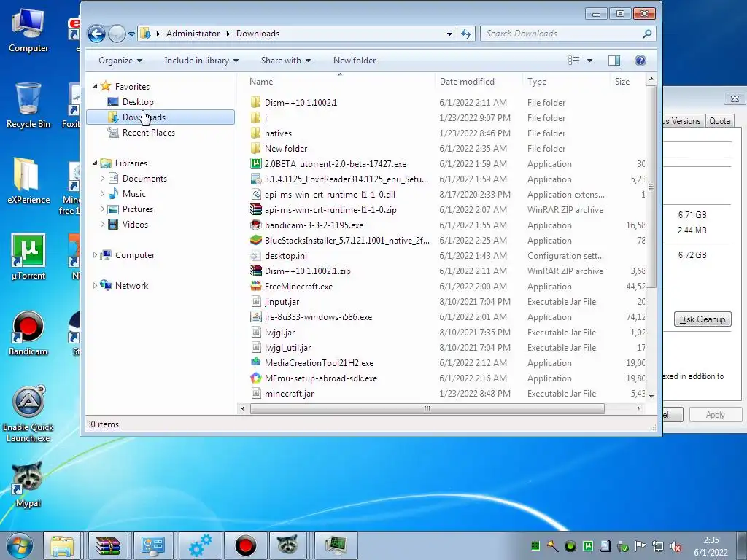Select the jre-8u333-windows-i586.exe icon
This screenshot has width=747, height=560.
coord(256,316)
